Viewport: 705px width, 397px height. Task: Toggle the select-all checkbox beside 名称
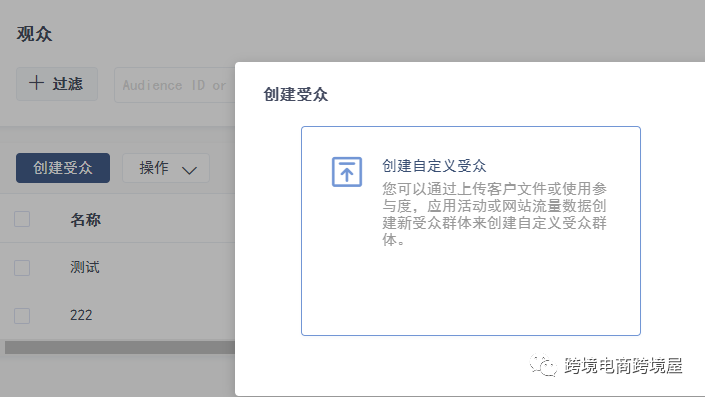coord(22,219)
